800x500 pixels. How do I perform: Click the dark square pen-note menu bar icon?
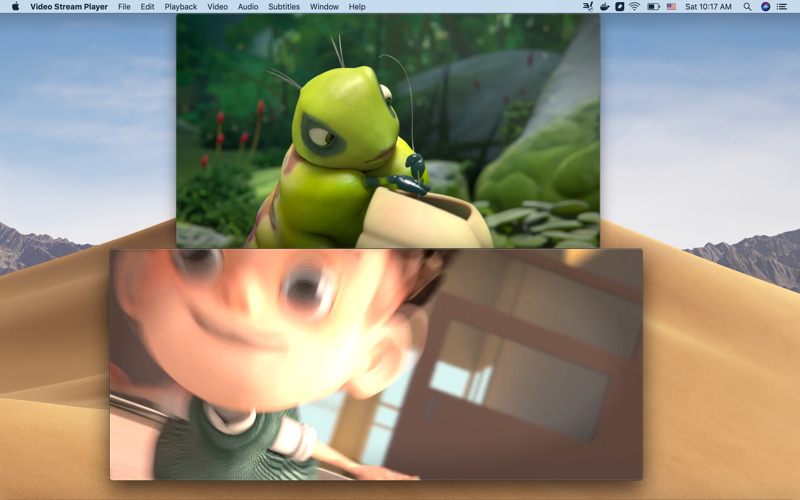[x=619, y=7]
